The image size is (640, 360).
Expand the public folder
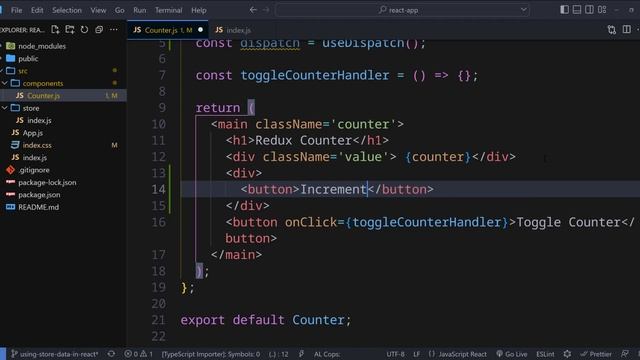(28, 59)
